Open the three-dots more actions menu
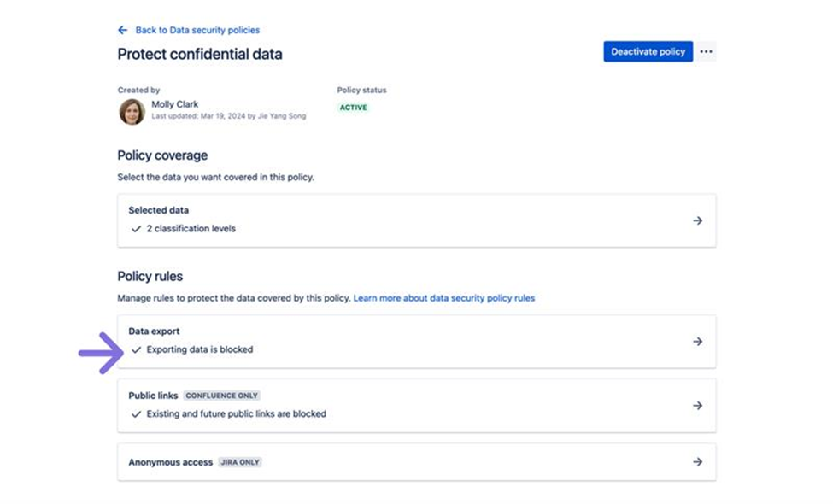 tap(706, 51)
